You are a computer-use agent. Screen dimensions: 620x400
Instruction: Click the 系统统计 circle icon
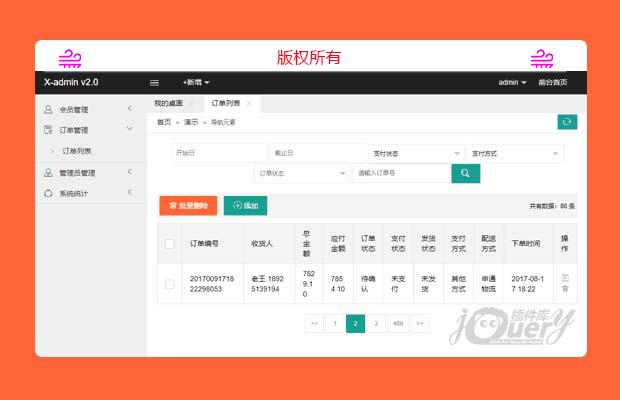click(x=48, y=193)
